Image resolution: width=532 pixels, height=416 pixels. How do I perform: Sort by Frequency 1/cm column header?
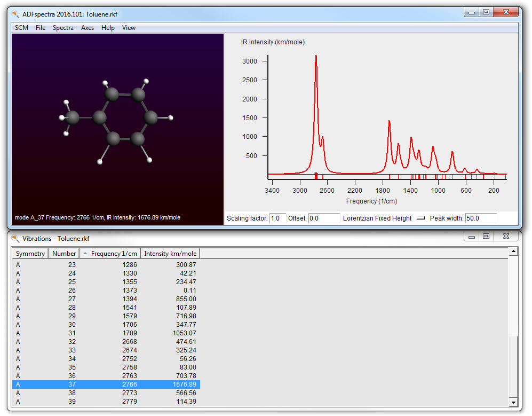point(110,254)
